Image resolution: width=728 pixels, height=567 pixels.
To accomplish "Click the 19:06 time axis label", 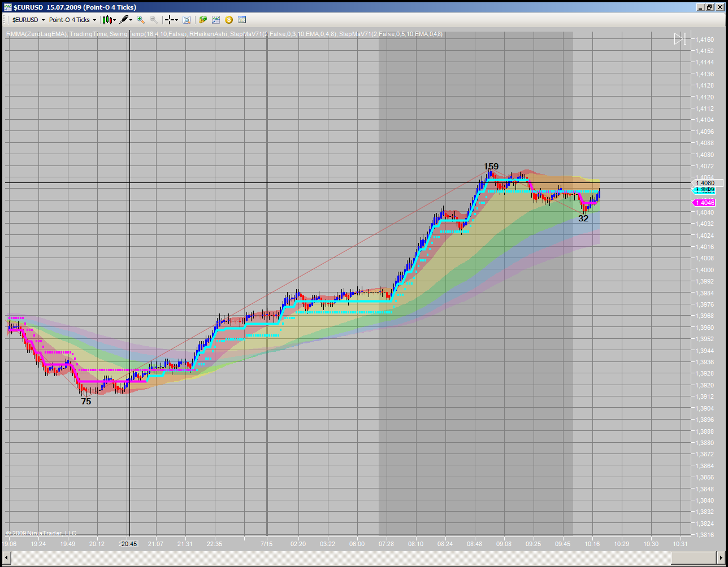I will [x=9, y=544].
